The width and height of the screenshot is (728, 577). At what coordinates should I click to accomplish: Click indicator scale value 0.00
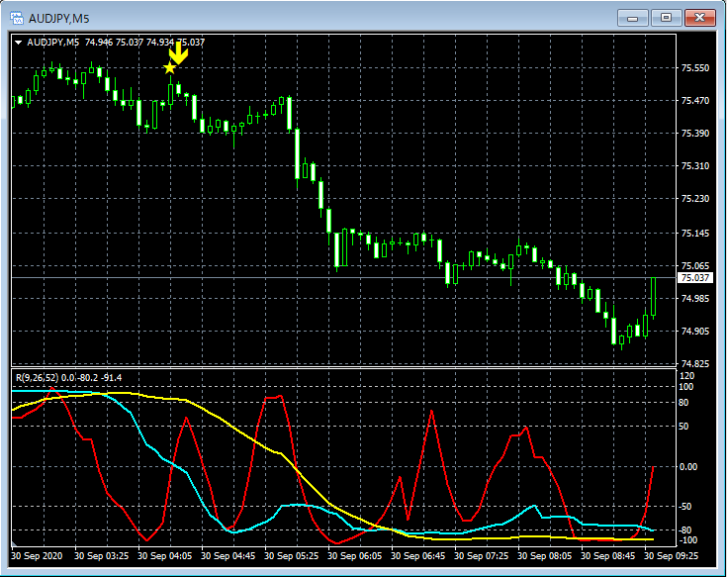(x=688, y=467)
